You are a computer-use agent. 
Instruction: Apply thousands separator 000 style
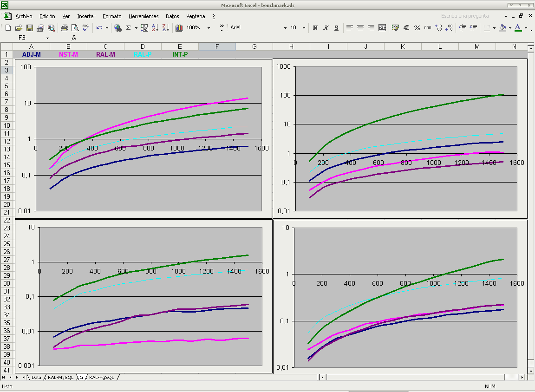428,27
